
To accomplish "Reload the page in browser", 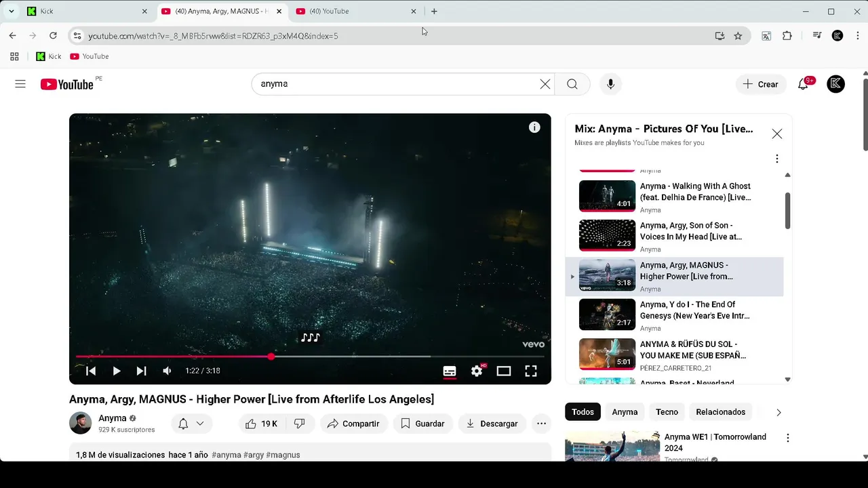I will tap(53, 36).
